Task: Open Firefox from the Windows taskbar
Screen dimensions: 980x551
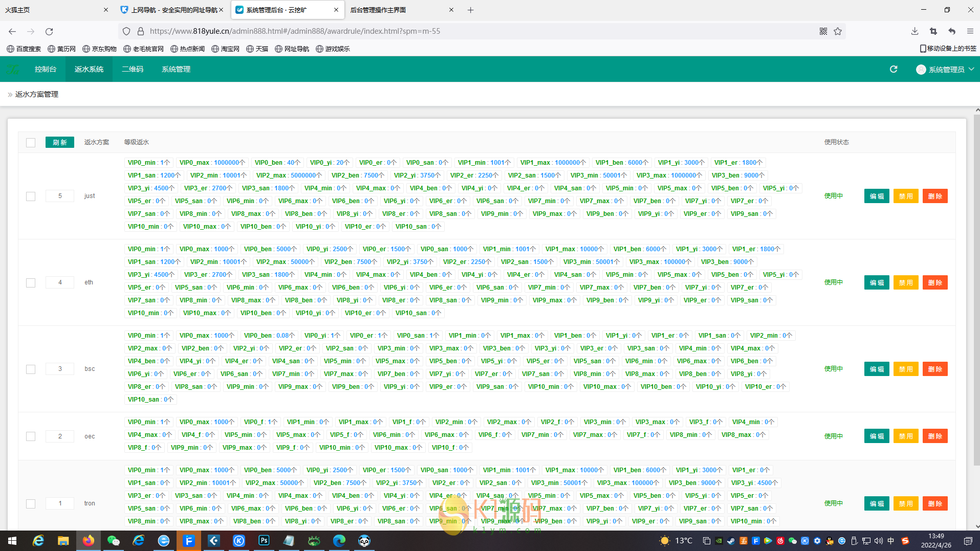Action: 89,541
